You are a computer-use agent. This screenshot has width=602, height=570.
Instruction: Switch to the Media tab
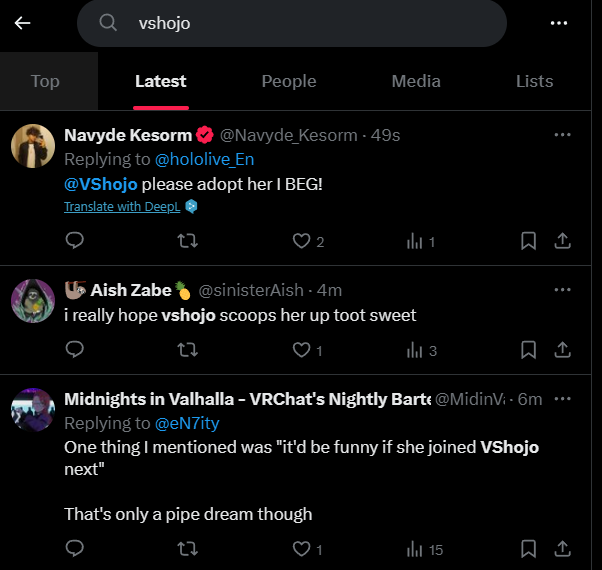(416, 81)
